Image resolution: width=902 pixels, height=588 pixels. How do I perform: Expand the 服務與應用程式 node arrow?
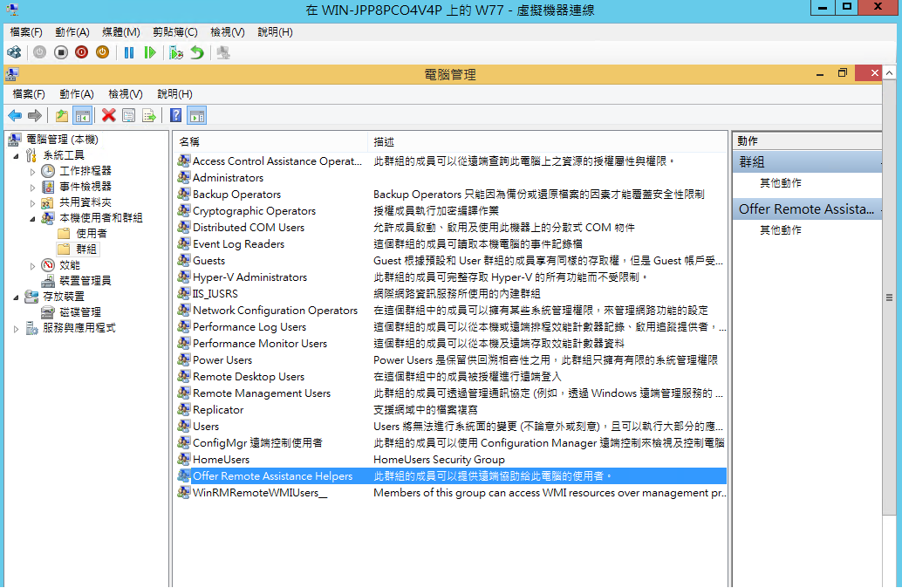tap(16, 329)
